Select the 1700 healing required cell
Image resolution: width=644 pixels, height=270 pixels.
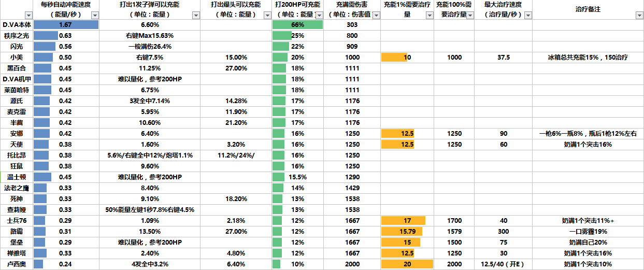coord(454,221)
